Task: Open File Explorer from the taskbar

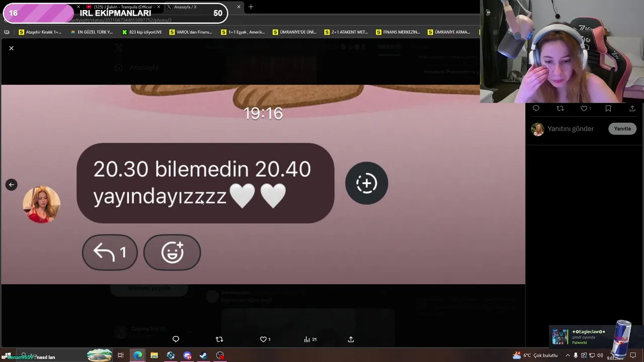Action: pyautogui.click(x=154, y=355)
